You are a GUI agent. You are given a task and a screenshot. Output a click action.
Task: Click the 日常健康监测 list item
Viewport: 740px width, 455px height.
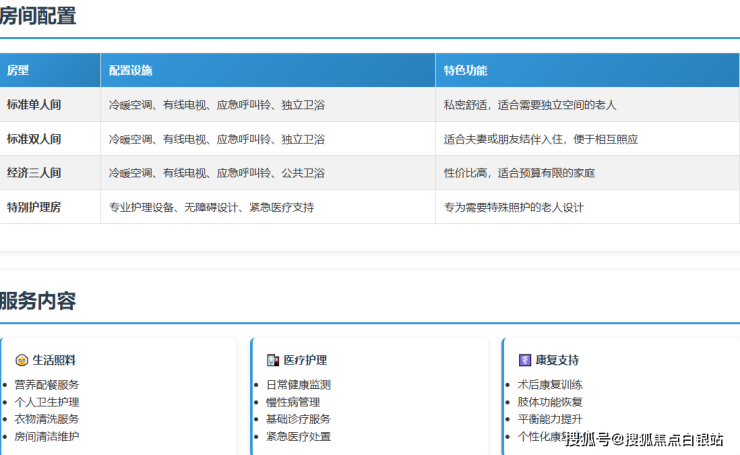click(298, 385)
